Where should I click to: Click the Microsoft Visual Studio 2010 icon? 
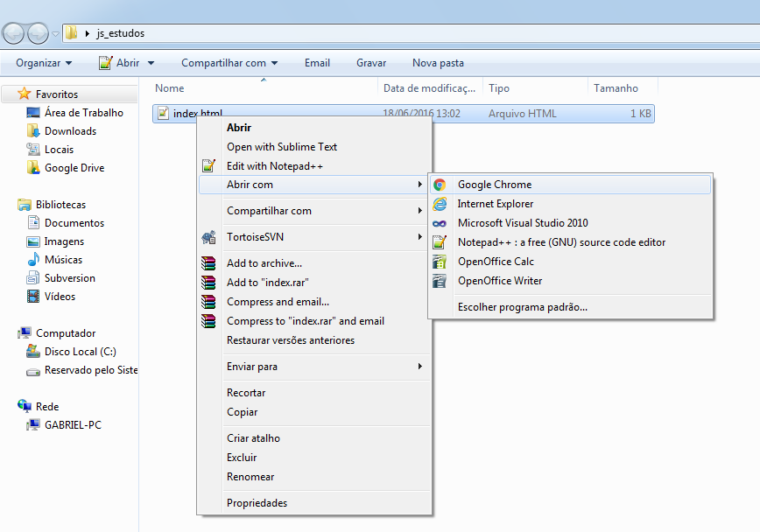pos(440,223)
